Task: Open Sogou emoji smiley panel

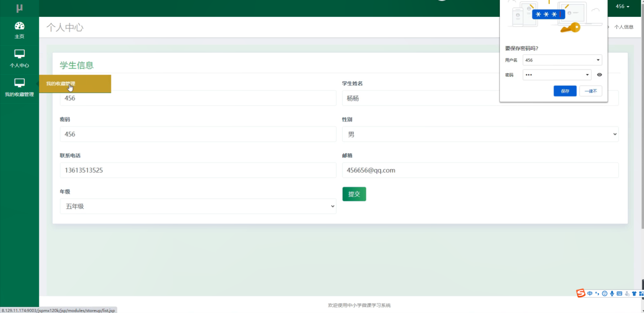Action: point(604,294)
